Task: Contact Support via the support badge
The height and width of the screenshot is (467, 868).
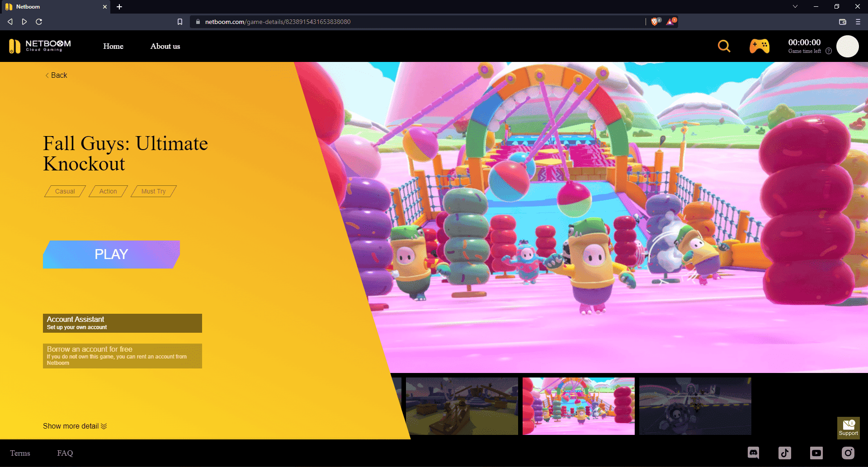Action: point(848,428)
